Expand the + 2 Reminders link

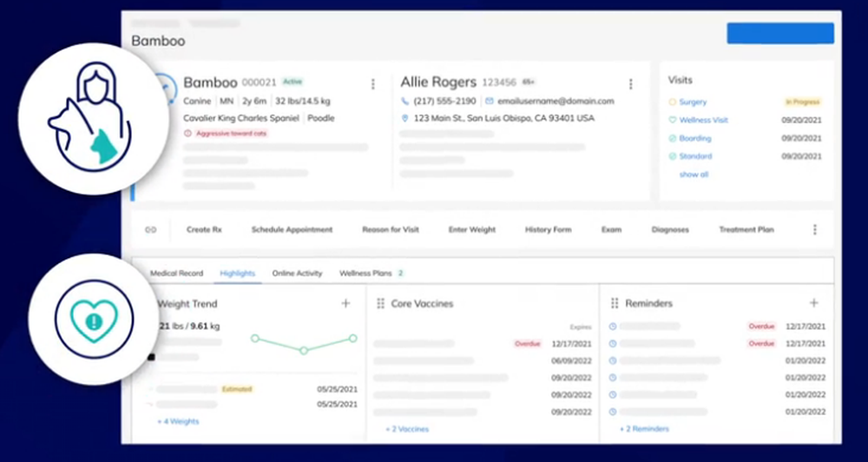coord(644,429)
